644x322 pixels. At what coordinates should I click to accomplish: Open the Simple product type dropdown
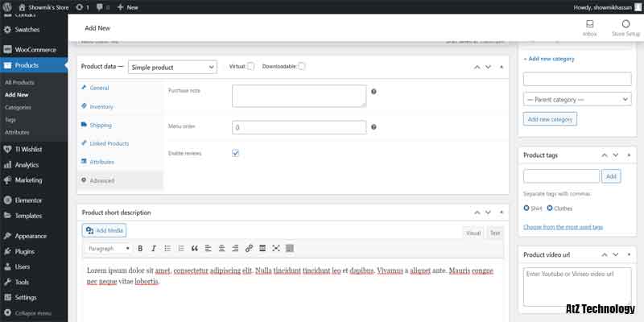pos(172,68)
